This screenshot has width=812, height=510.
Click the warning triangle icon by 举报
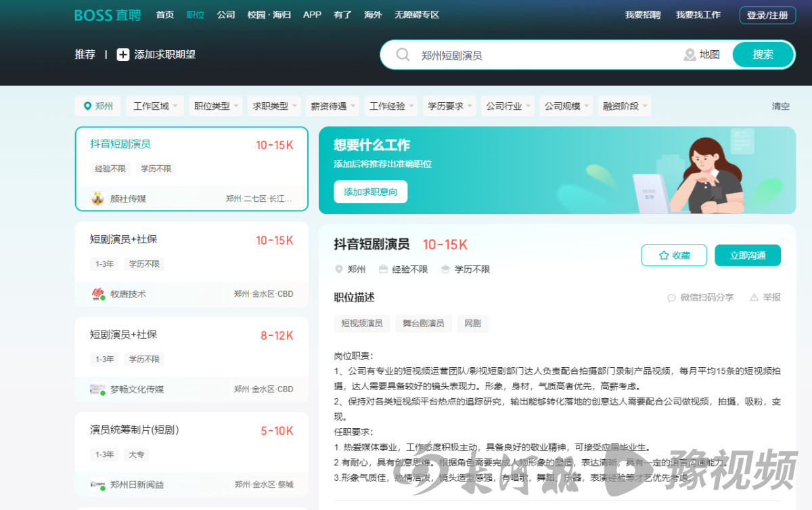pyautogui.click(x=754, y=297)
